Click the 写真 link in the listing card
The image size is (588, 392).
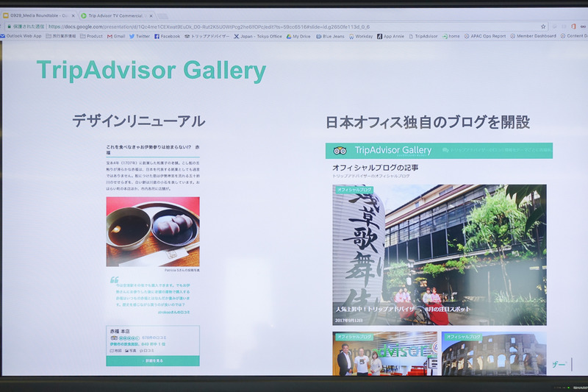(x=131, y=350)
